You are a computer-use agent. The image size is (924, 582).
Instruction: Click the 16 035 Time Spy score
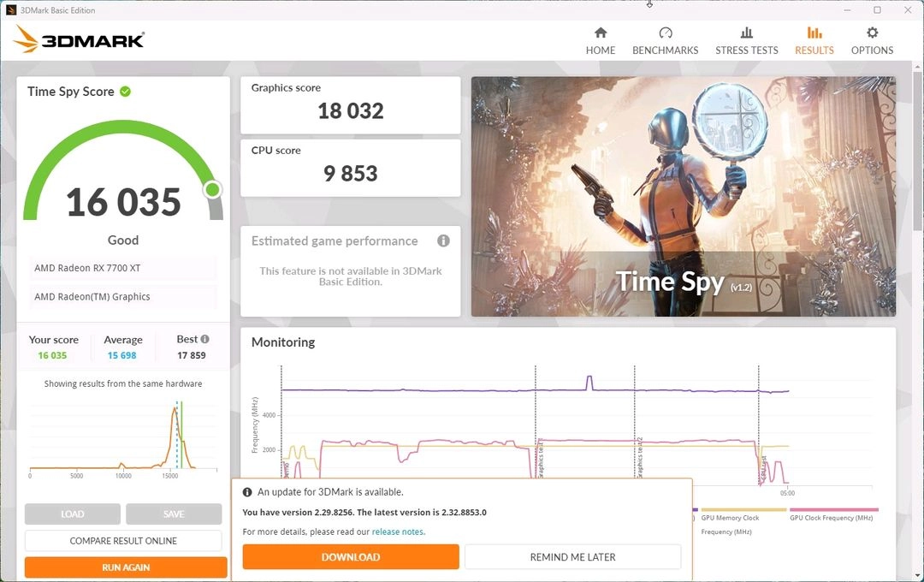coord(123,202)
